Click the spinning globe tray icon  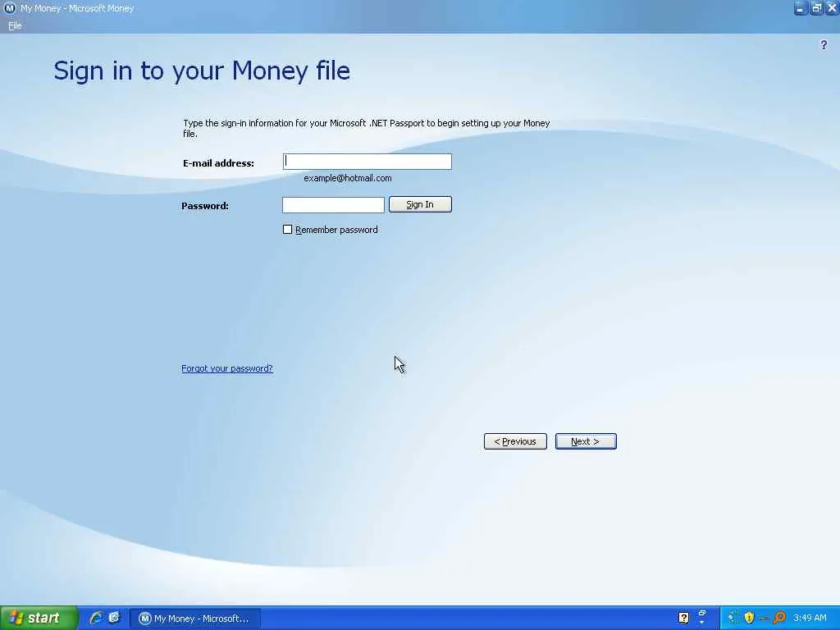(x=733, y=618)
